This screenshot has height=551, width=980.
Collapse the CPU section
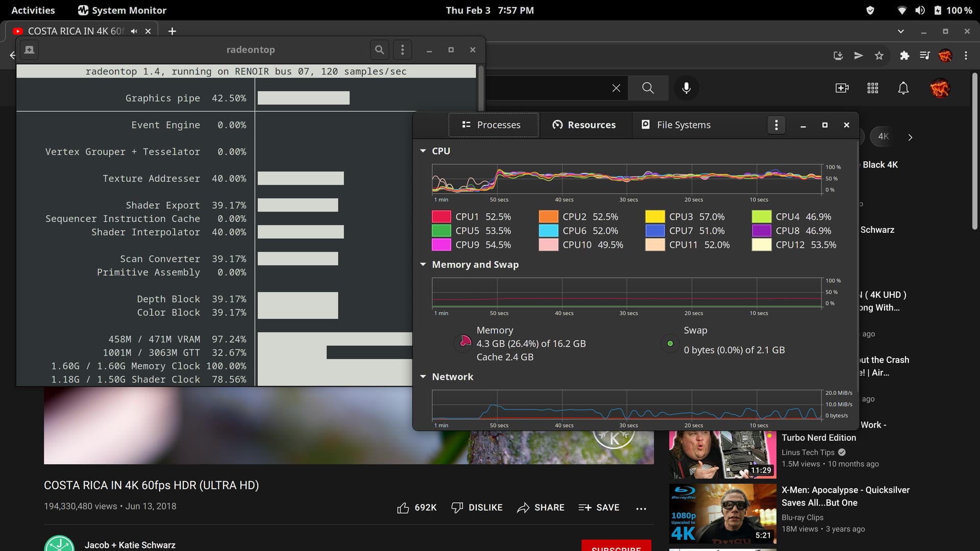[x=423, y=151]
